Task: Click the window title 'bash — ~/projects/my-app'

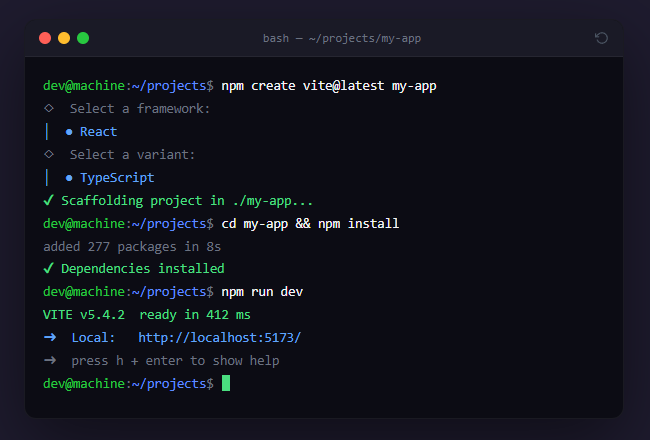Action: (342, 39)
